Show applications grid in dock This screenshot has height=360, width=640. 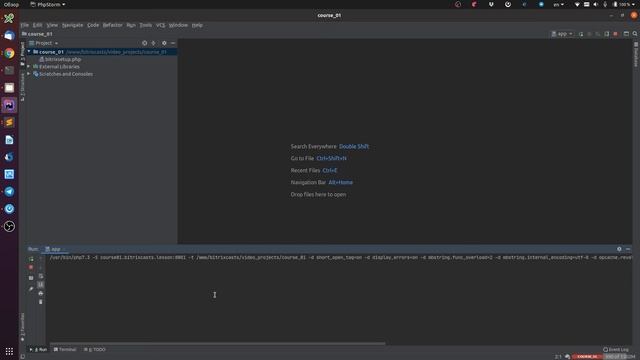coord(9,351)
